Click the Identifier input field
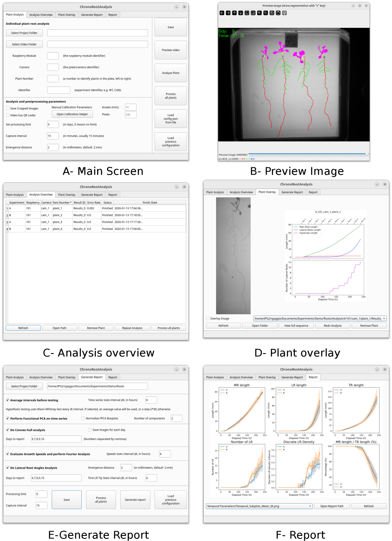The width and height of the screenshot is (392, 541). [x=58, y=90]
